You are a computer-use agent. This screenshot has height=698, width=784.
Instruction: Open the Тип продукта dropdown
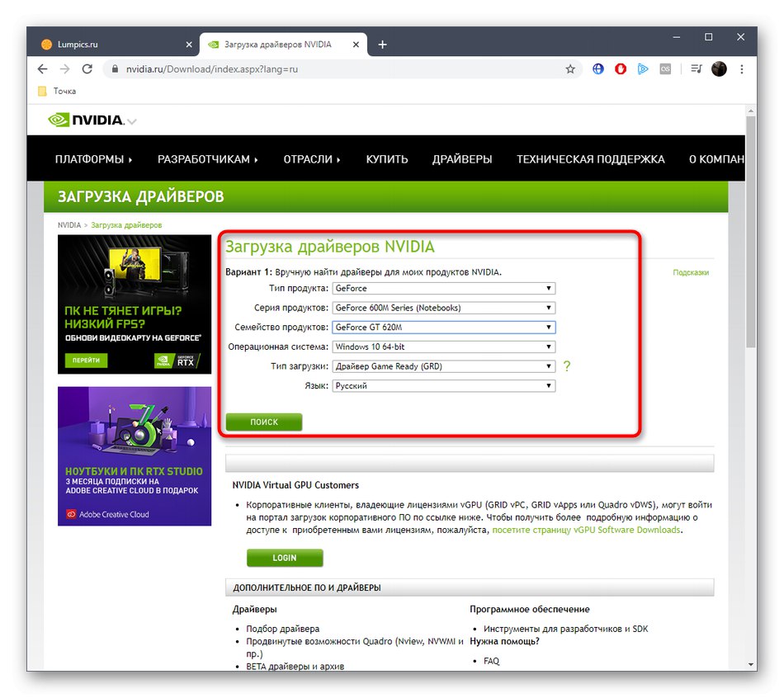click(443, 288)
